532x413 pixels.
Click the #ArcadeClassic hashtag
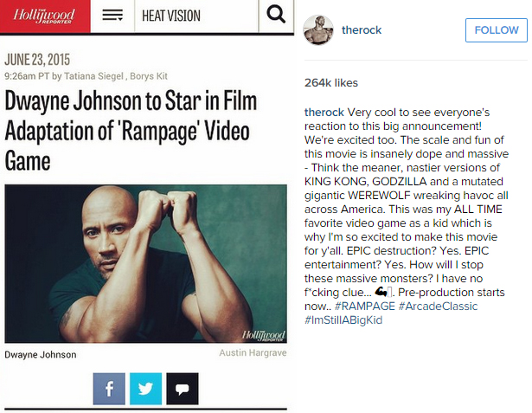438,306
